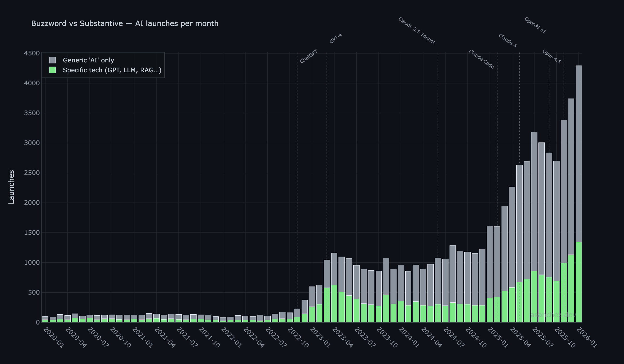Click the Claude Code annotation label

(x=481, y=59)
